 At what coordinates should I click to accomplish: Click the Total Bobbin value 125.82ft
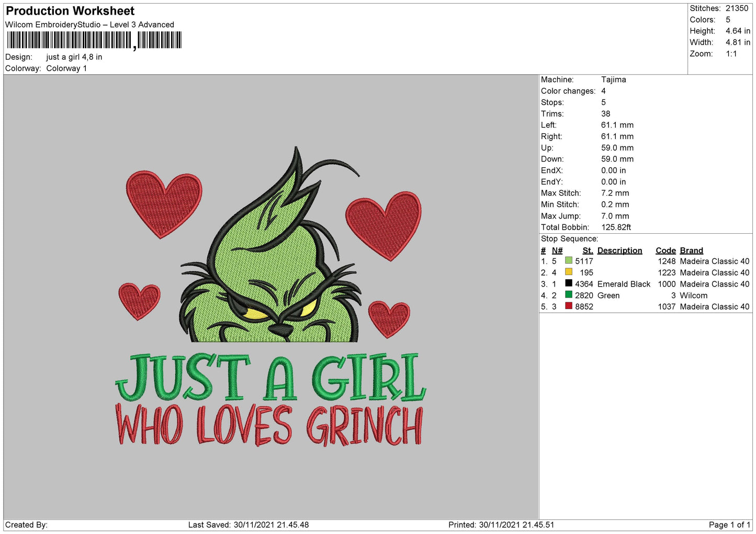(x=616, y=228)
